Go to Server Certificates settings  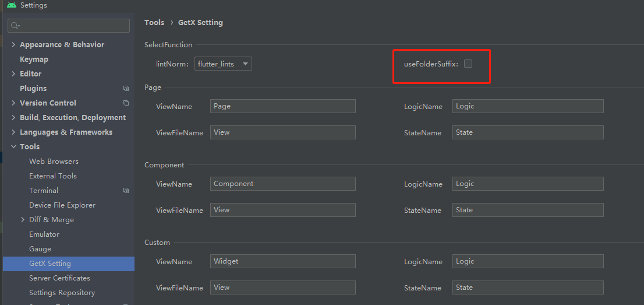[x=59, y=278]
